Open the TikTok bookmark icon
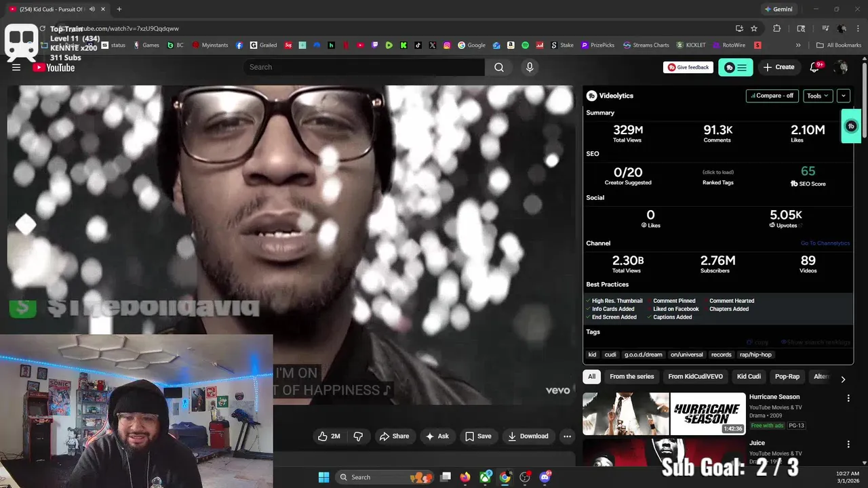The height and width of the screenshot is (488, 868). pyautogui.click(x=418, y=45)
